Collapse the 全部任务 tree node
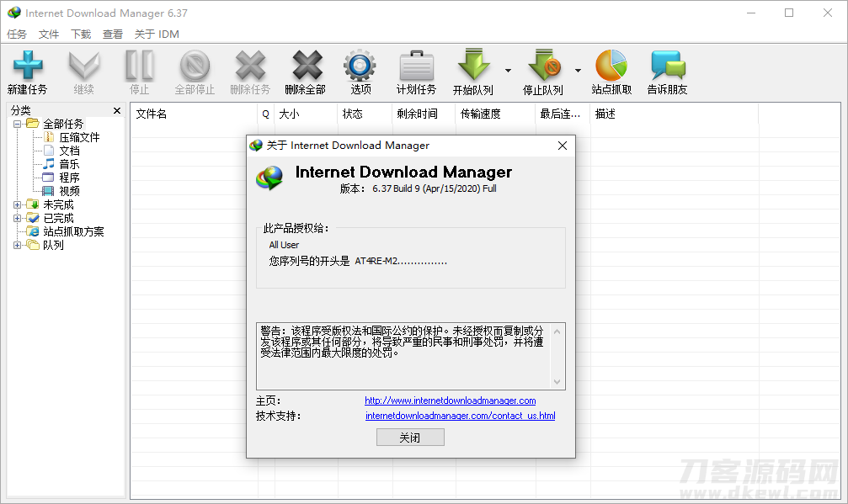The height and width of the screenshot is (504, 848). [18, 125]
